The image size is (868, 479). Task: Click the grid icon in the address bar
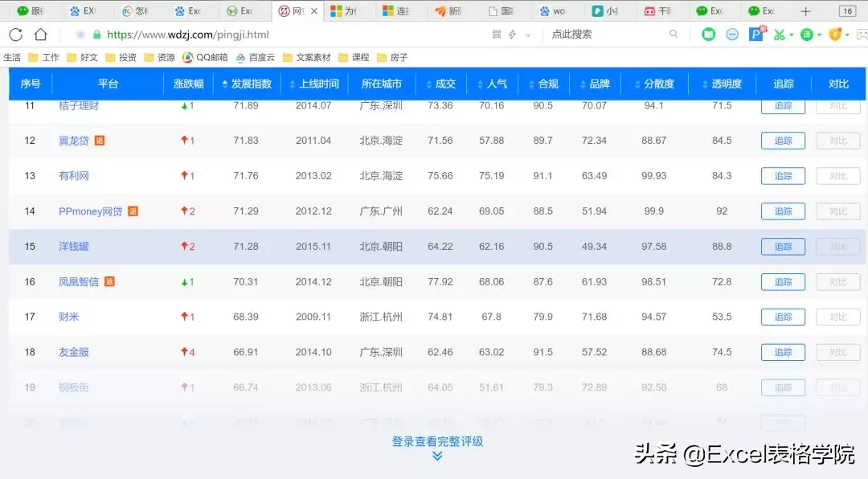(x=497, y=35)
